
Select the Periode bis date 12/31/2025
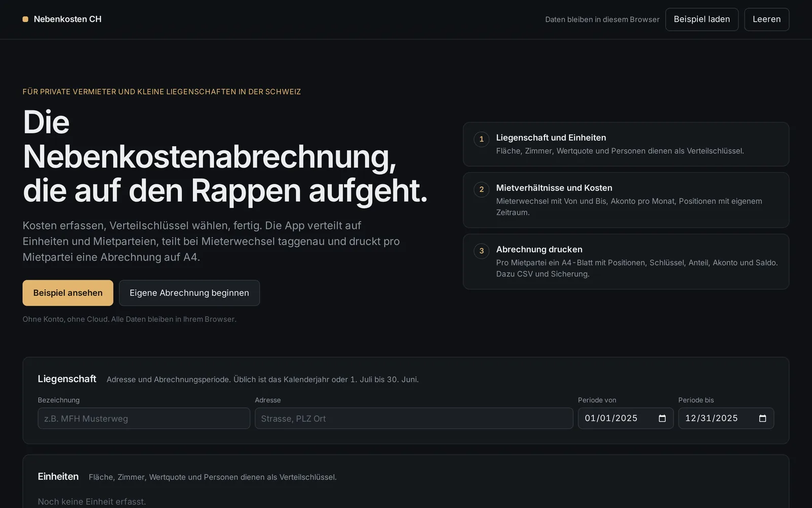point(712,418)
